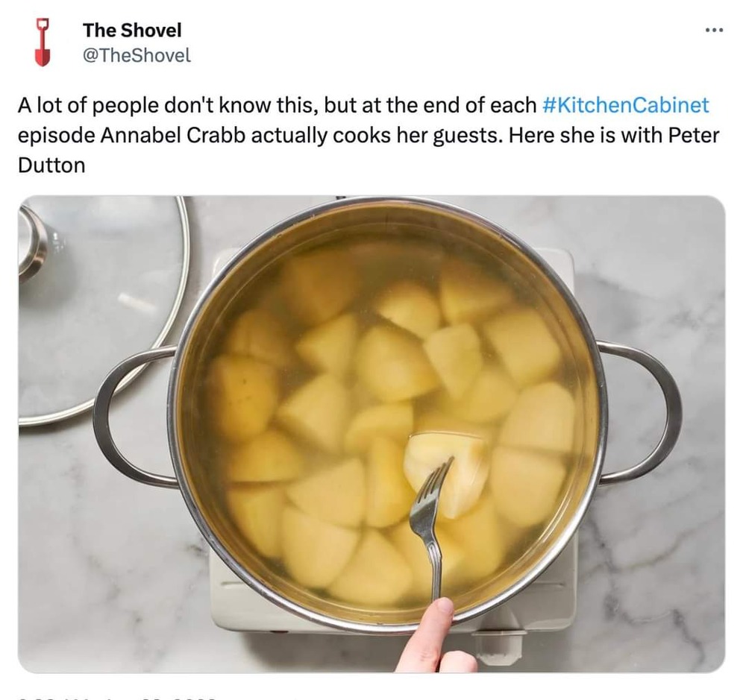Open The Shovel display name profile
746x700 pixels.
point(132,30)
